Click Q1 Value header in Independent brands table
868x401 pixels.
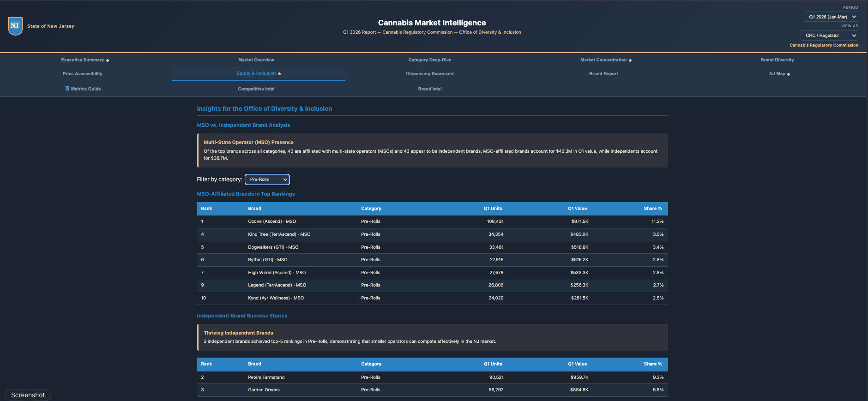point(578,364)
